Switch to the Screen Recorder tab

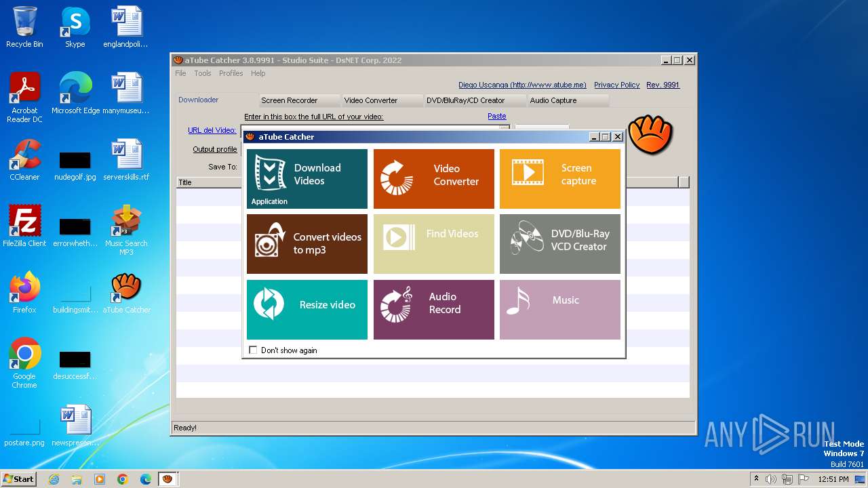coord(298,100)
